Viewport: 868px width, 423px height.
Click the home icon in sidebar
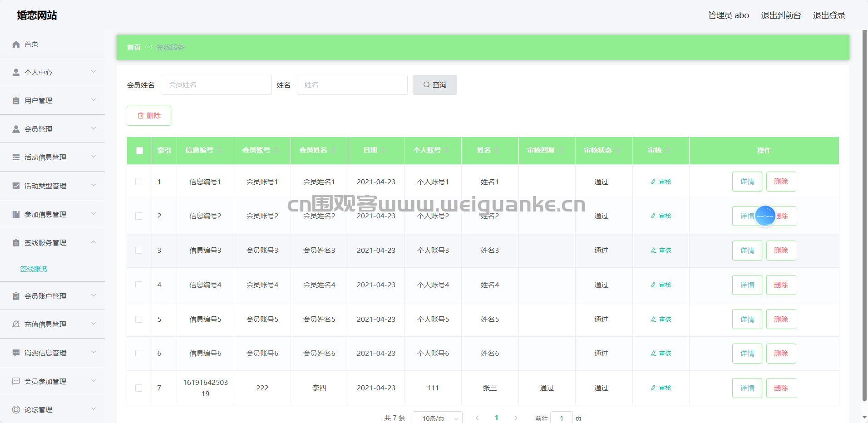pyautogui.click(x=16, y=44)
